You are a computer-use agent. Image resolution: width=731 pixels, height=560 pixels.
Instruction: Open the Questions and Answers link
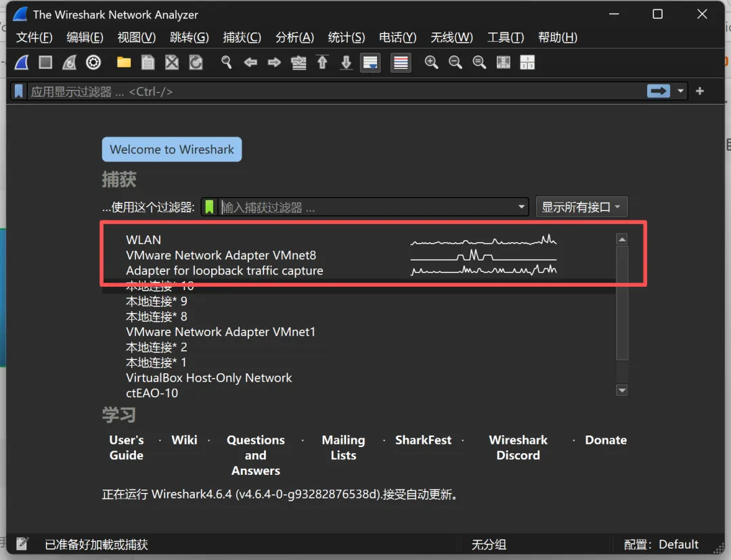(255, 455)
